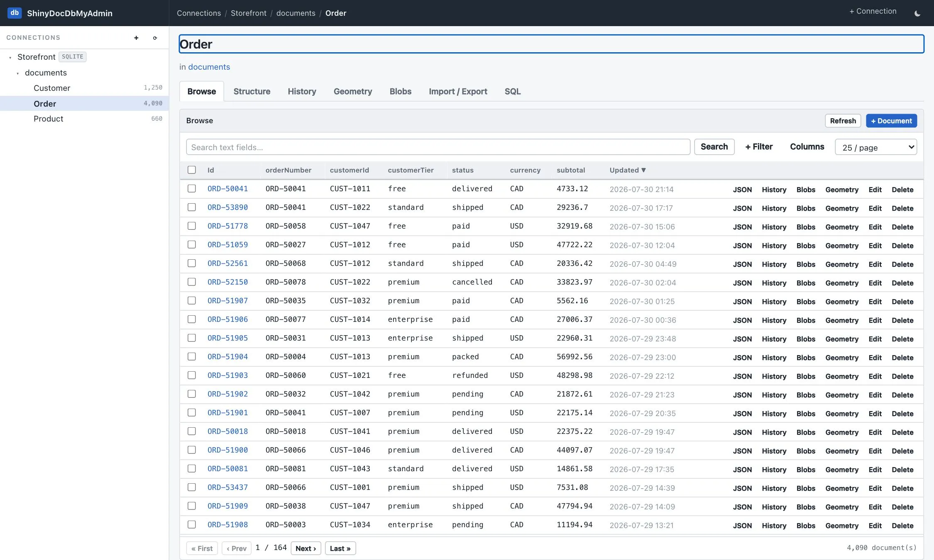Delete the ORD-51909 row
Screen dimensions: 934x560
[902, 507]
